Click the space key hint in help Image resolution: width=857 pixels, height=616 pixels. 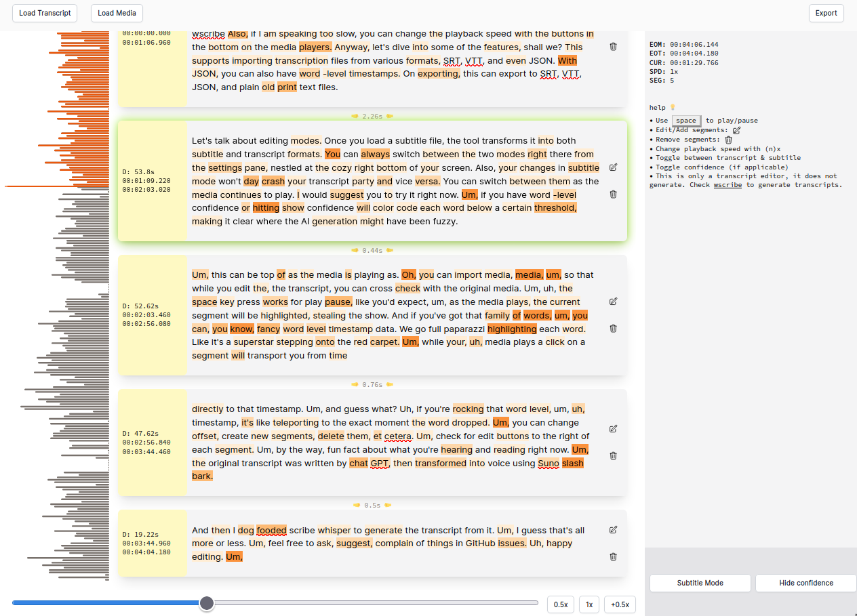pos(686,121)
